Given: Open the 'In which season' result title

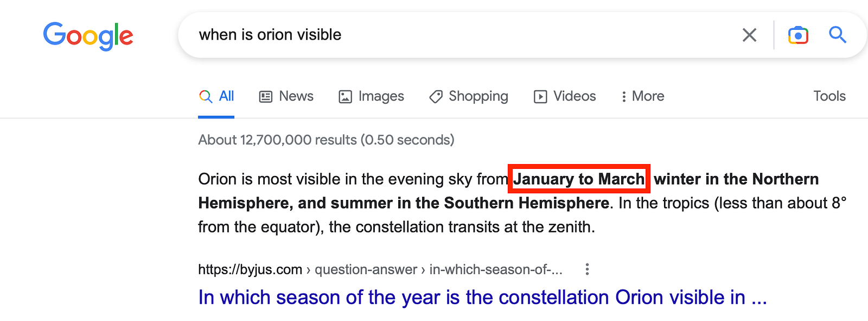Looking at the screenshot, I should pyautogui.click(x=482, y=298).
